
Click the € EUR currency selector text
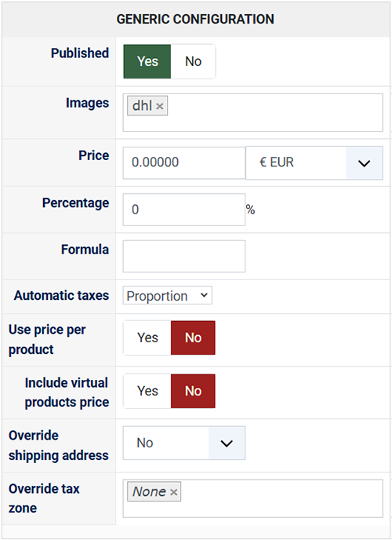tap(277, 162)
